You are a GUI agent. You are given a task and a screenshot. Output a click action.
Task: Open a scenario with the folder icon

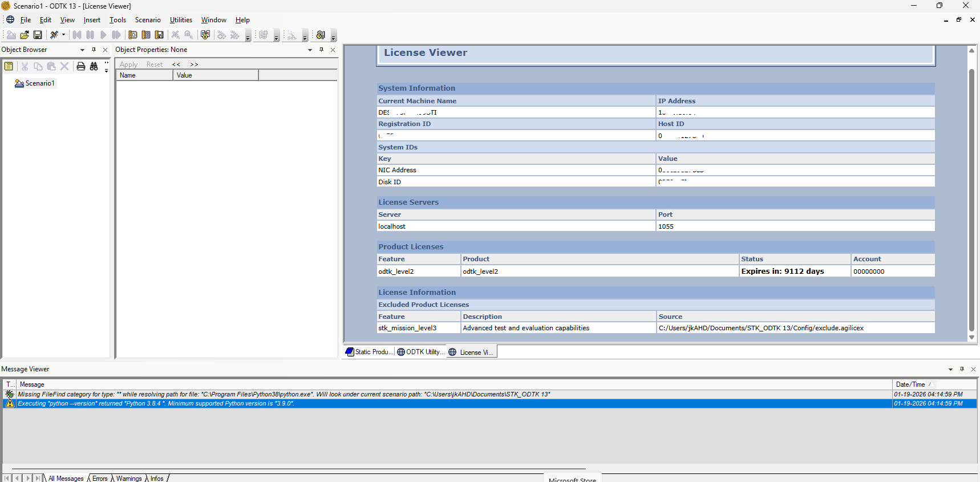(25, 35)
